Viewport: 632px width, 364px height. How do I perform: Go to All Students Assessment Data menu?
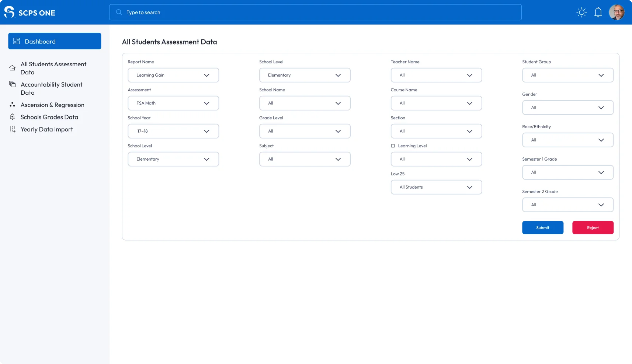click(x=53, y=68)
